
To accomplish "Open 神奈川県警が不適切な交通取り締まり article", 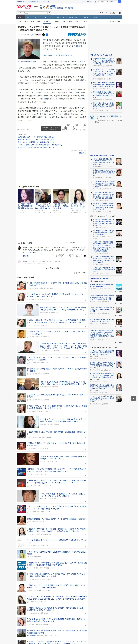I will (x=57, y=632).
